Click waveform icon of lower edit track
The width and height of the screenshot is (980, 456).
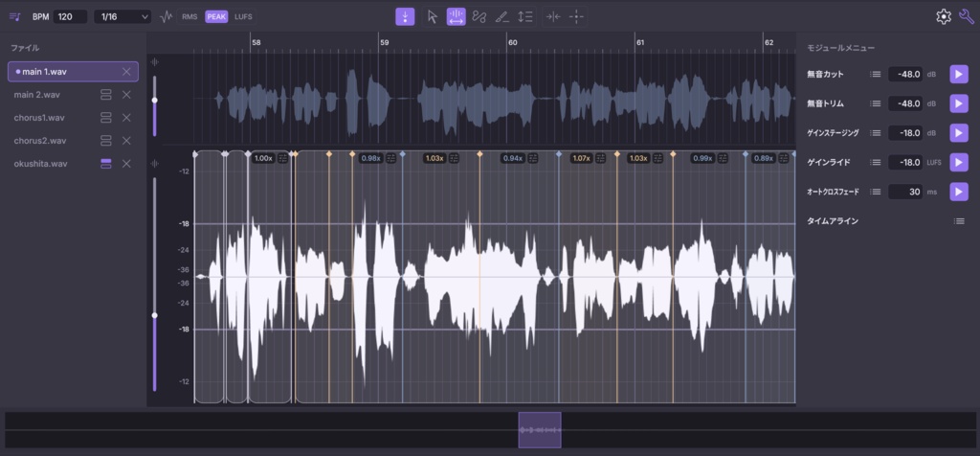pyautogui.click(x=155, y=164)
